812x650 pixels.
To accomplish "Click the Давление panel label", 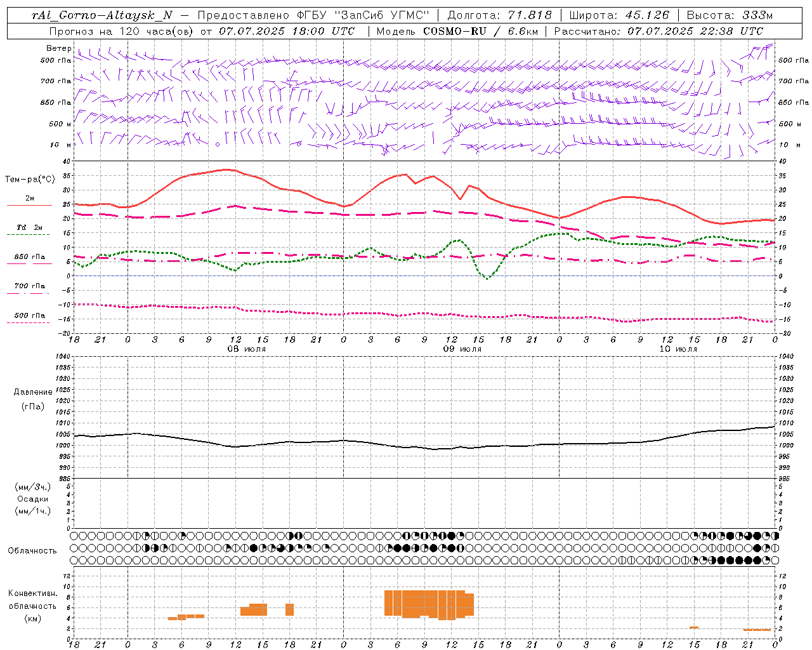I will click(x=33, y=392).
